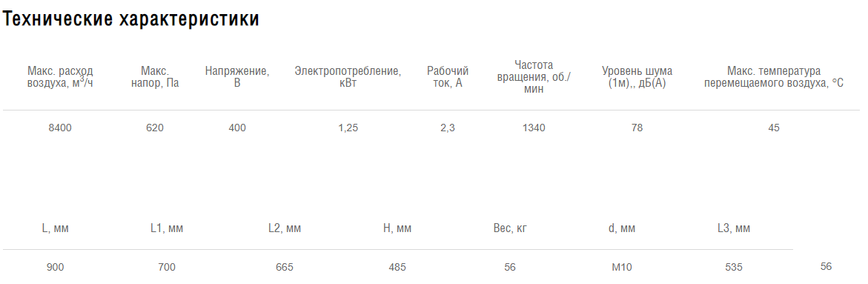The image size is (868, 284).
Task: Click the Макс. температура перемещаемого воздуха header
Action: click(774, 78)
